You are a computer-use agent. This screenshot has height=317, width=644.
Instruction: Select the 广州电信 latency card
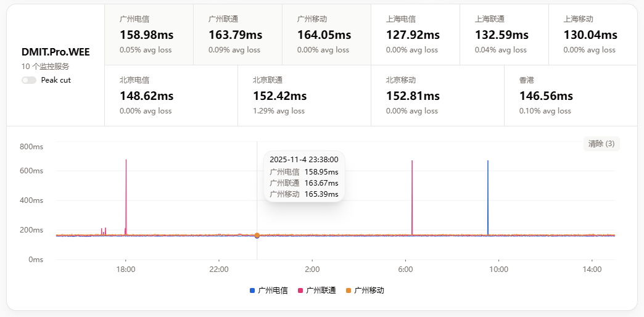tap(149, 35)
